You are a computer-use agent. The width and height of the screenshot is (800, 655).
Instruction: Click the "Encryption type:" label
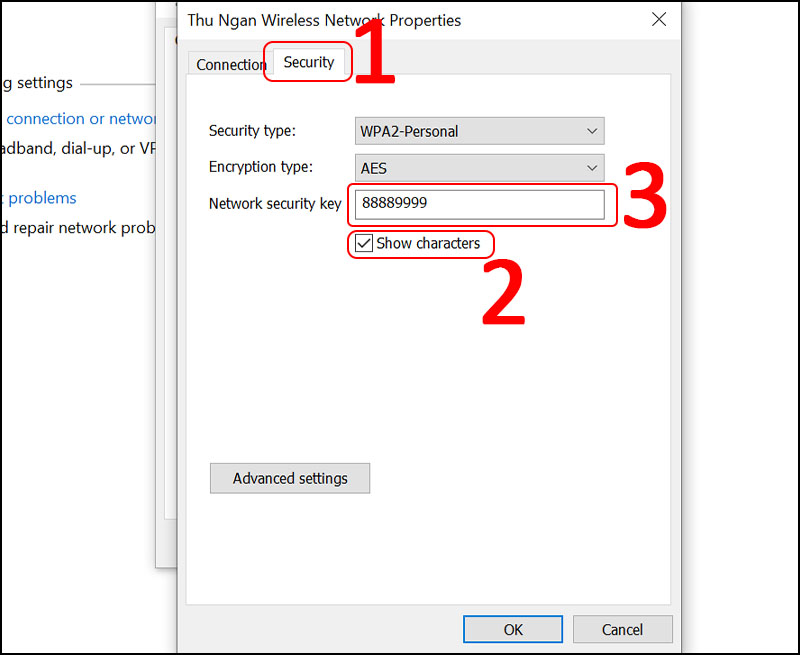click(x=260, y=167)
